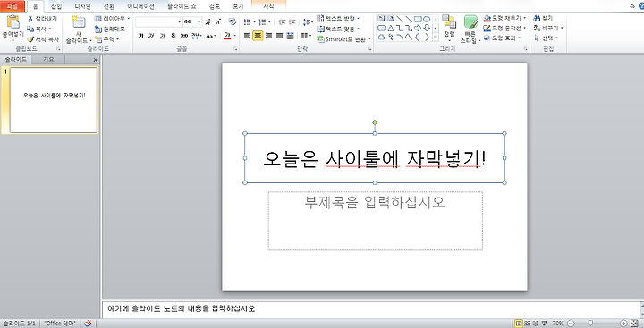Select the triangle shape in gallery
Viewport: 644px width, 328px height.
pyautogui.click(x=391, y=28)
